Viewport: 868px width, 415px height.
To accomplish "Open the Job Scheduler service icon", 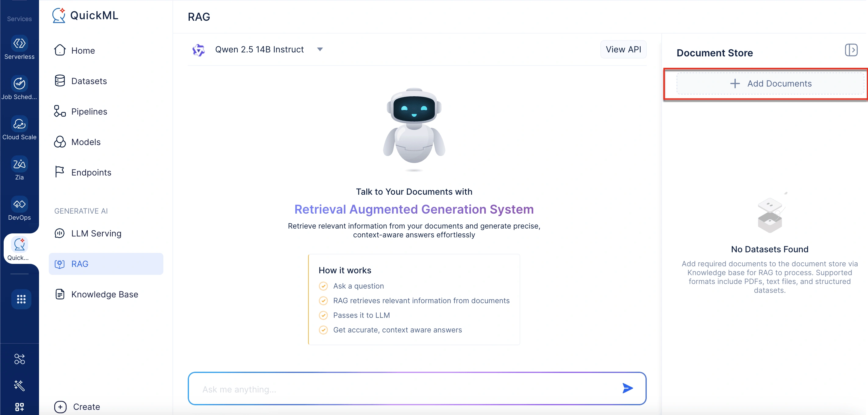I will (19, 83).
